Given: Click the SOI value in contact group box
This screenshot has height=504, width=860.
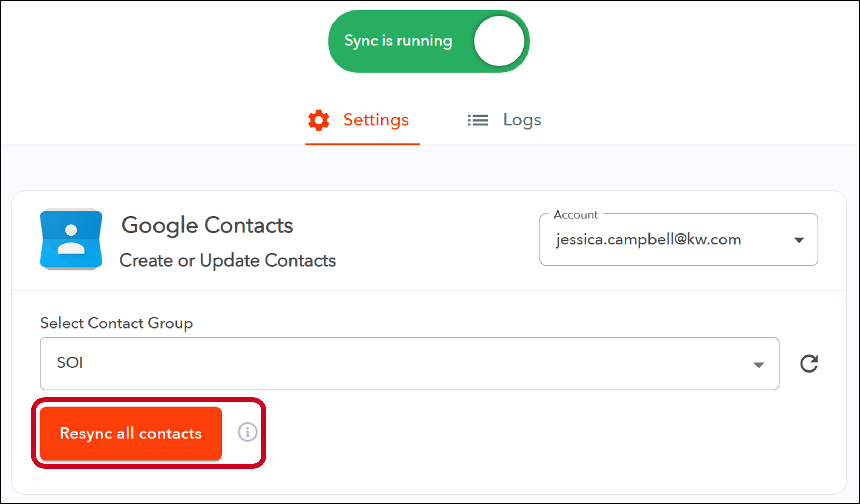Looking at the screenshot, I should click(70, 363).
